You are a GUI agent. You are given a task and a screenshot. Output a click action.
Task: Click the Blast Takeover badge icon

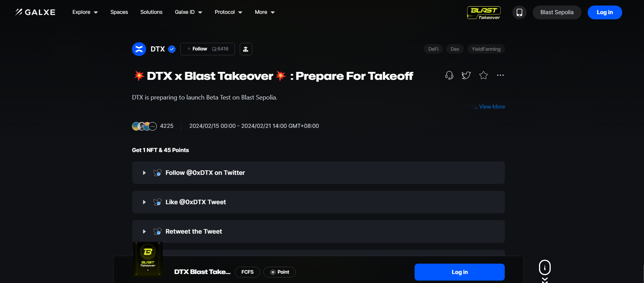(484, 12)
